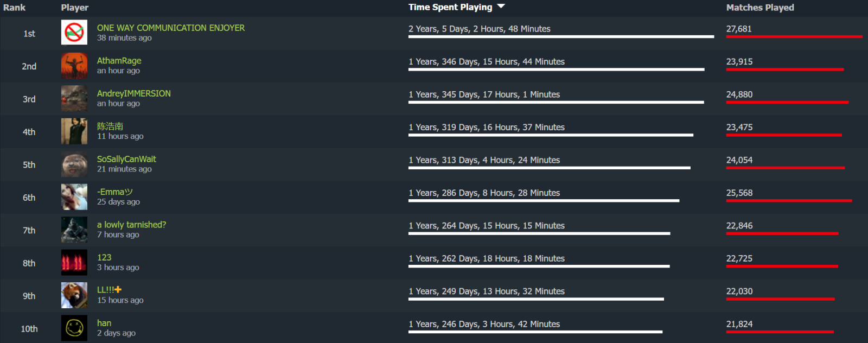Click the red bars avatar for player 123
The width and height of the screenshot is (868, 343).
click(x=74, y=263)
